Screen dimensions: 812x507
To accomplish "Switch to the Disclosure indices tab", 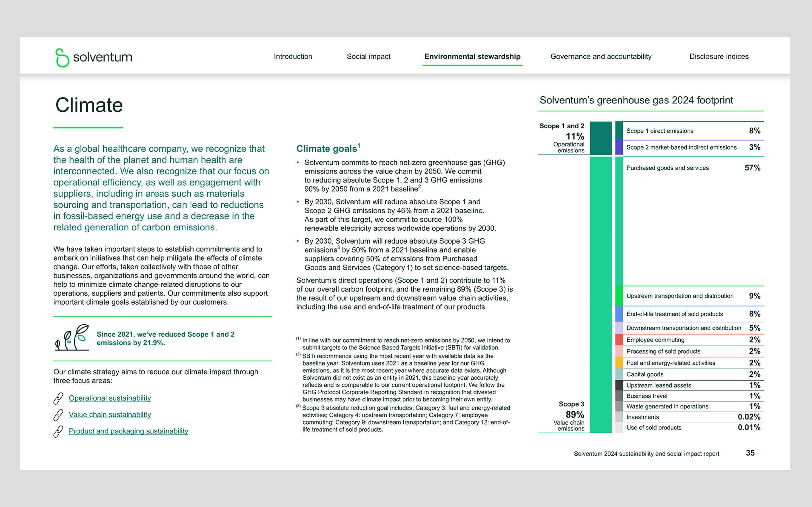I will (719, 57).
